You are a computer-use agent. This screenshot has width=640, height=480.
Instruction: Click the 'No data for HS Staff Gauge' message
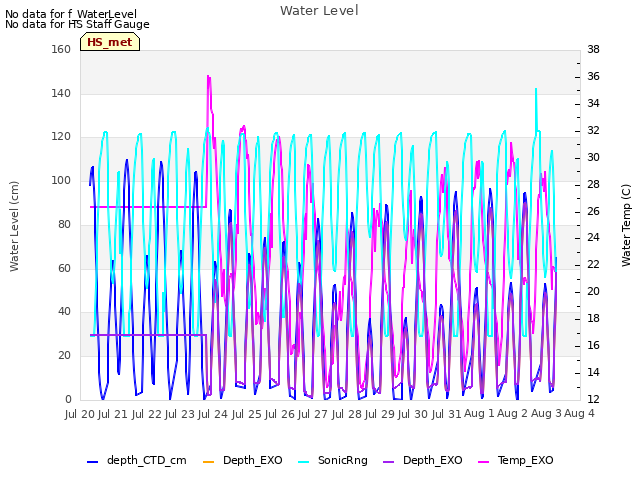click(77, 24)
